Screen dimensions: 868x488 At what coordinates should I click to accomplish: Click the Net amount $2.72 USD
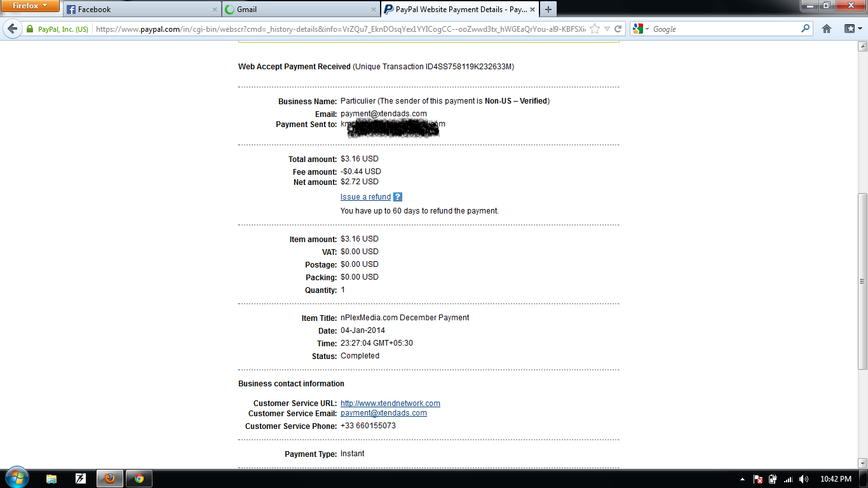point(360,182)
